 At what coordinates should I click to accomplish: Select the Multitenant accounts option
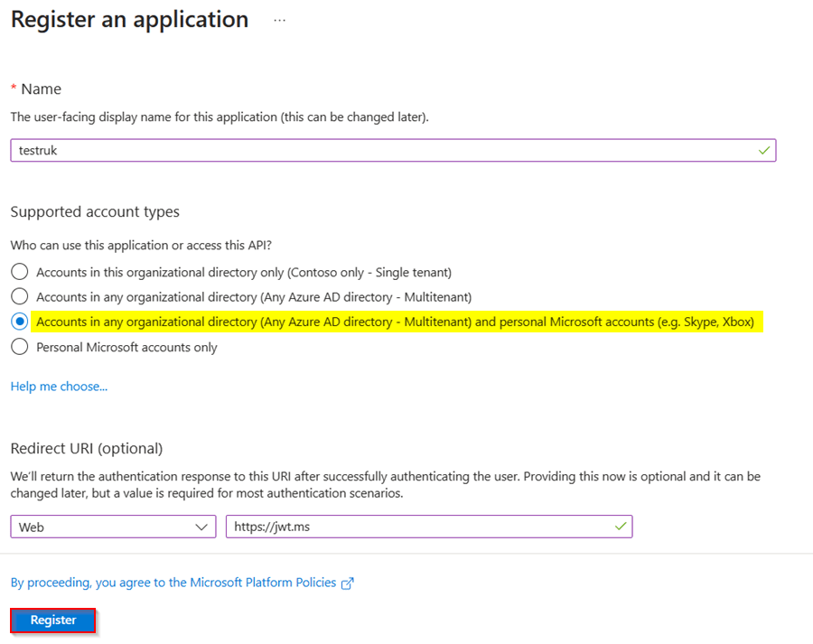(19, 296)
